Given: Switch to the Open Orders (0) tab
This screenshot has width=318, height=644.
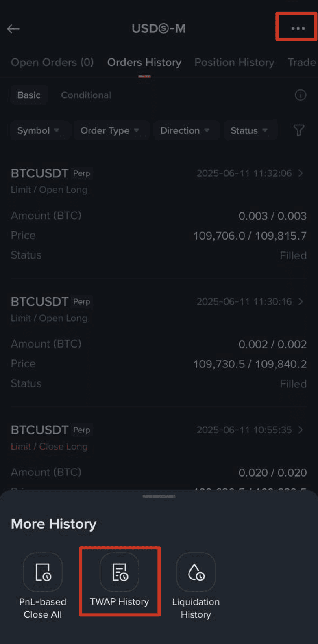Looking at the screenshot, I should pyautogui.click(x=52, y=62).
